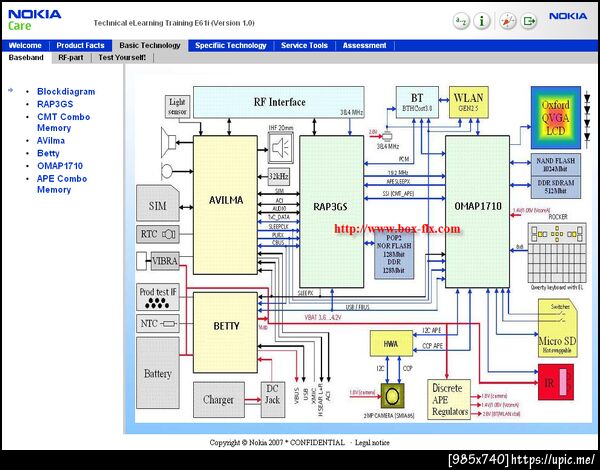The height and width of the screenshot is (470, 600).
Task: Click the IHF 20mm speaker icon
Action: pos(280,147)
